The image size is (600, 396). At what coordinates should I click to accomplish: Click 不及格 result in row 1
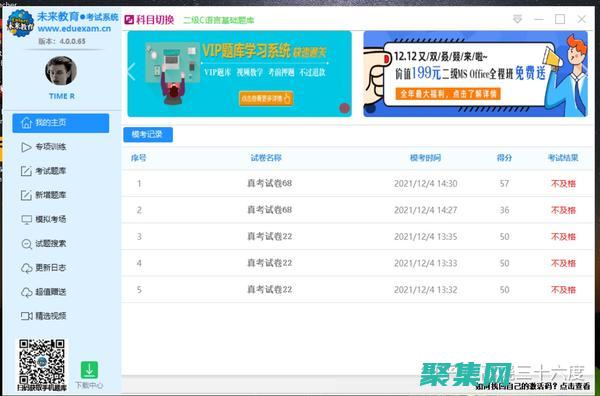563,184
